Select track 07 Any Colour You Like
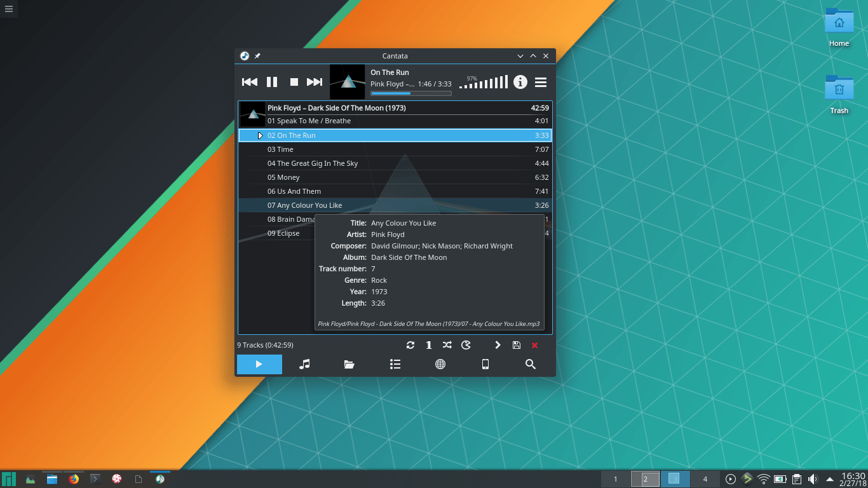Viewport: 868px width, 488px height. coord(395,205)
